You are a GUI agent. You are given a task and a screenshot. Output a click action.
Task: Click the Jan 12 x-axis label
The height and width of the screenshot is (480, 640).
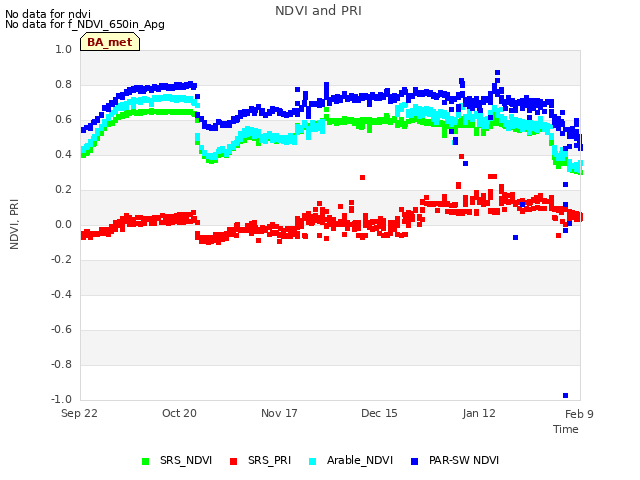[479, 413]
